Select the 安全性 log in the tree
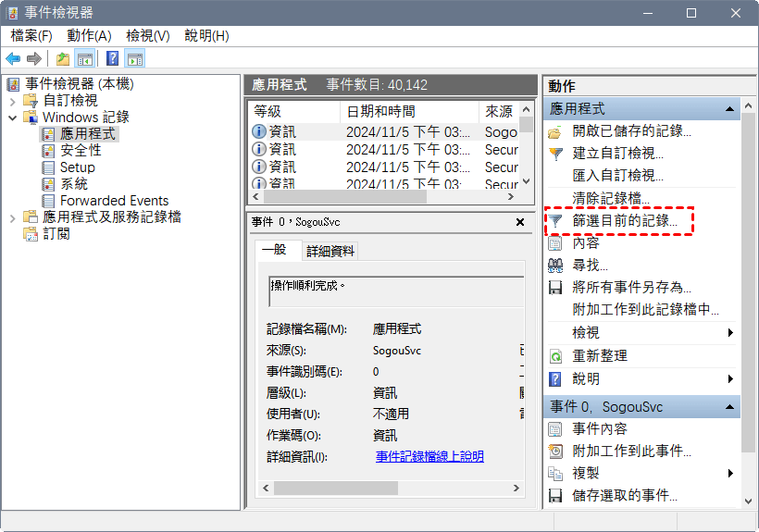This screenshot has height=532, width=759. [81, 151]
